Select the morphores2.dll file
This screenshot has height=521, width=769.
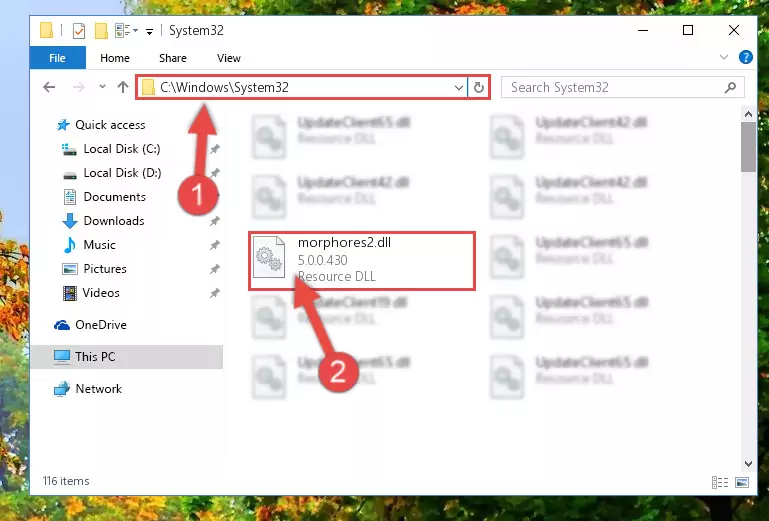coord(362,261)
